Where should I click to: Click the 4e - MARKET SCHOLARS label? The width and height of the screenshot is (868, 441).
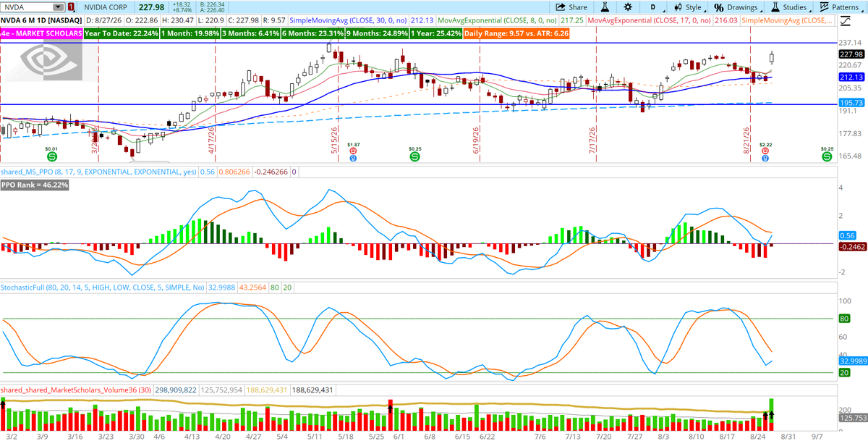click(x=41, y=33)
